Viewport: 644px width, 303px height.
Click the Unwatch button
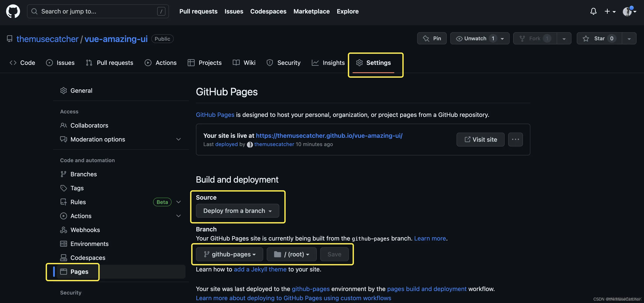475,39
